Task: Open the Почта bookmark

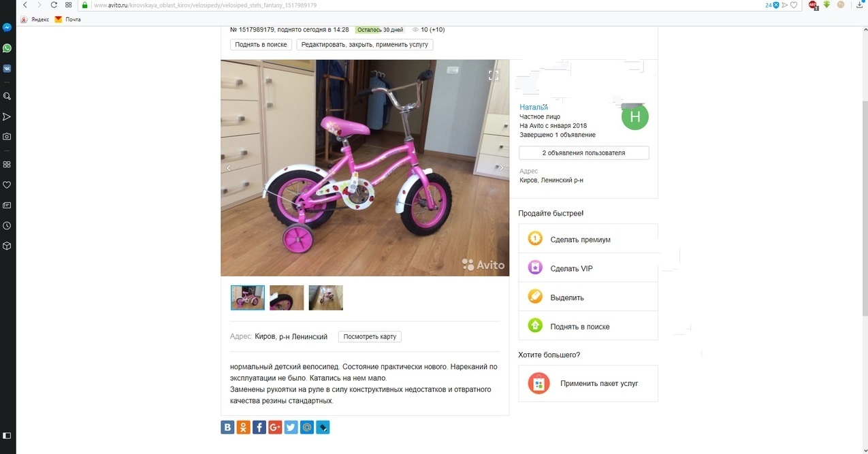Action: [x=68, y=20]
